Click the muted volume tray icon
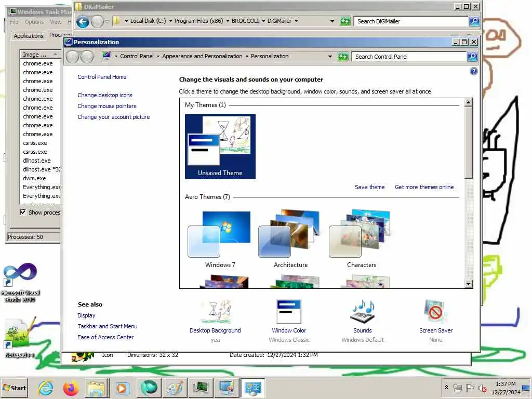The image size is (532, 399). (x=482, y=388)
